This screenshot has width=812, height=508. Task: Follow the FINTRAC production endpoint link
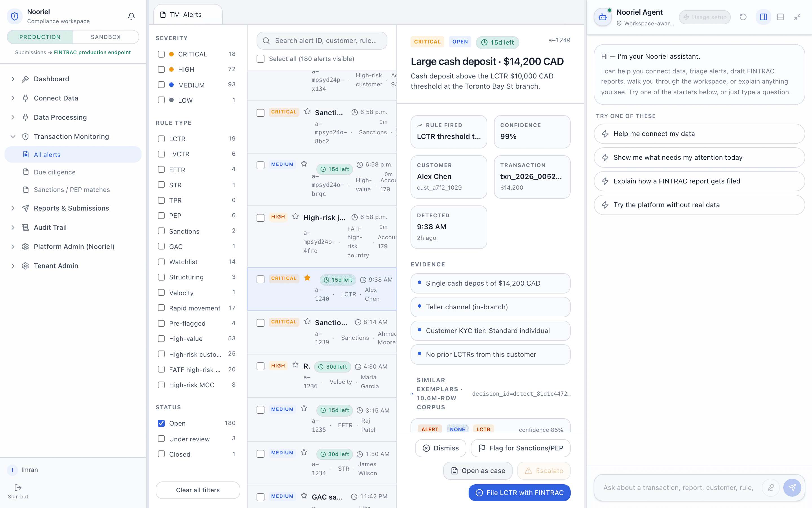pos(92,52)
